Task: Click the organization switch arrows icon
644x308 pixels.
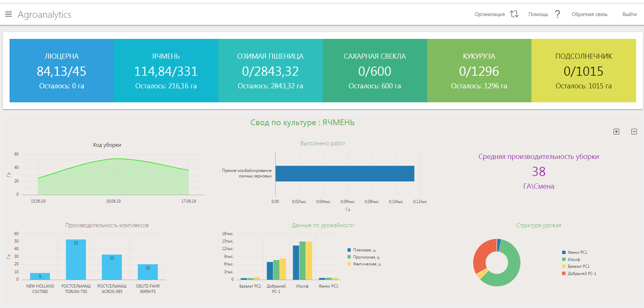Action: (514, 14)
